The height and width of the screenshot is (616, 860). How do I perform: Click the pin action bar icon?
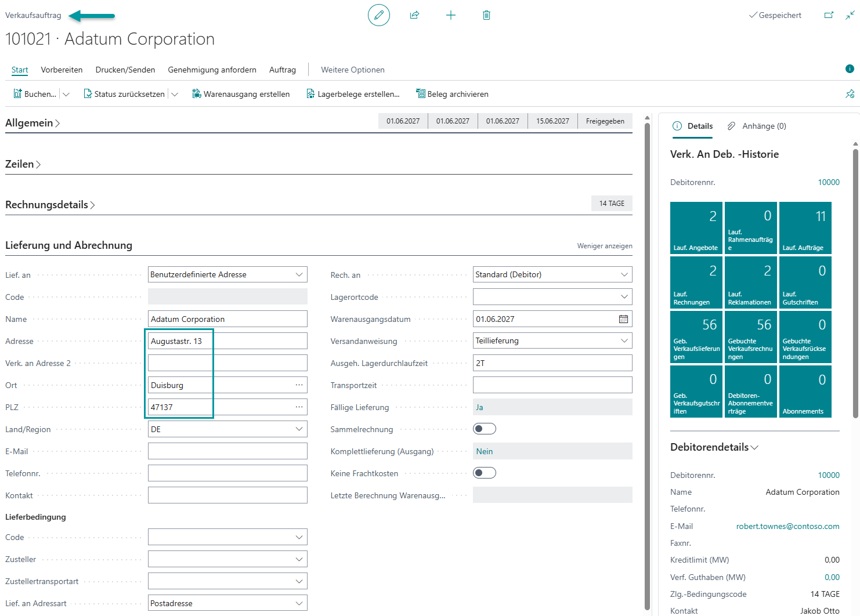click(x=850, y=94)
